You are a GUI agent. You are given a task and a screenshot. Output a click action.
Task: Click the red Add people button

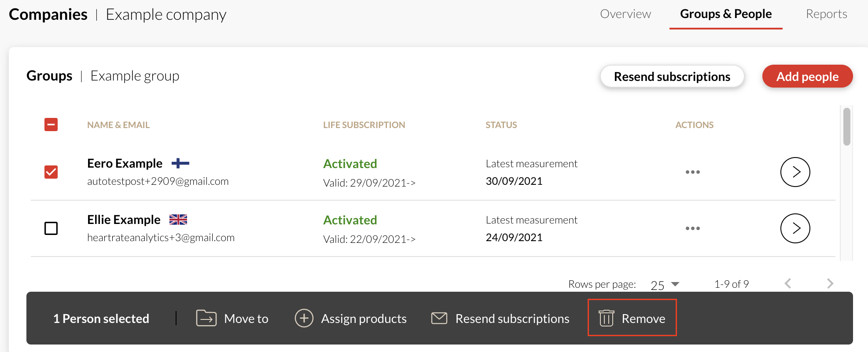coord(807,77)
